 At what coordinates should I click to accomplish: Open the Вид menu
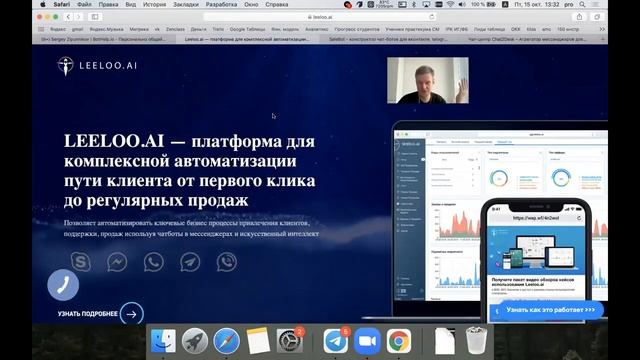131,4
